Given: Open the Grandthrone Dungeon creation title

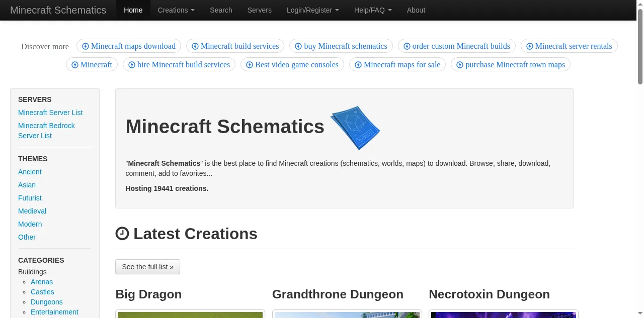Looking at the screenshot, I should pos(338,294).
